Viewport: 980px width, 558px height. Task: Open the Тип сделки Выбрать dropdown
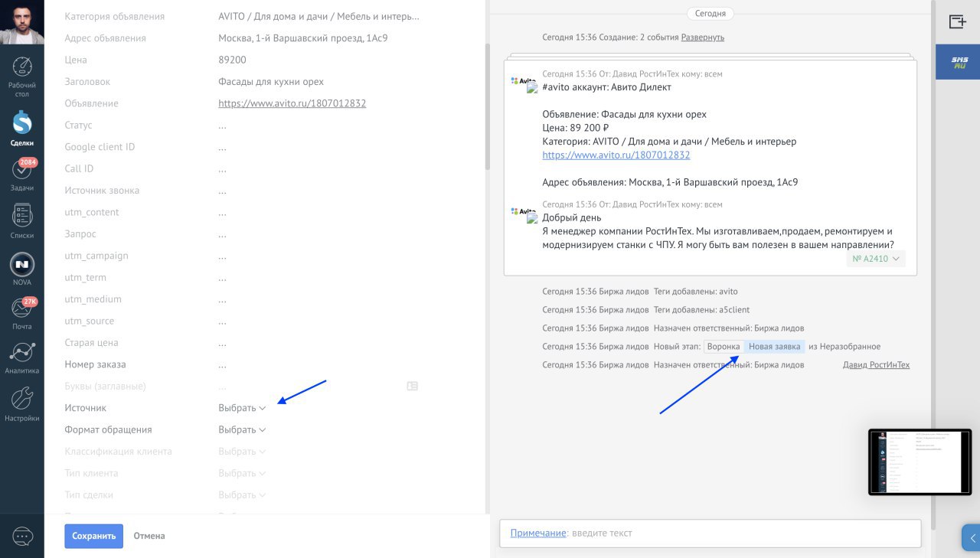point(242,494)
